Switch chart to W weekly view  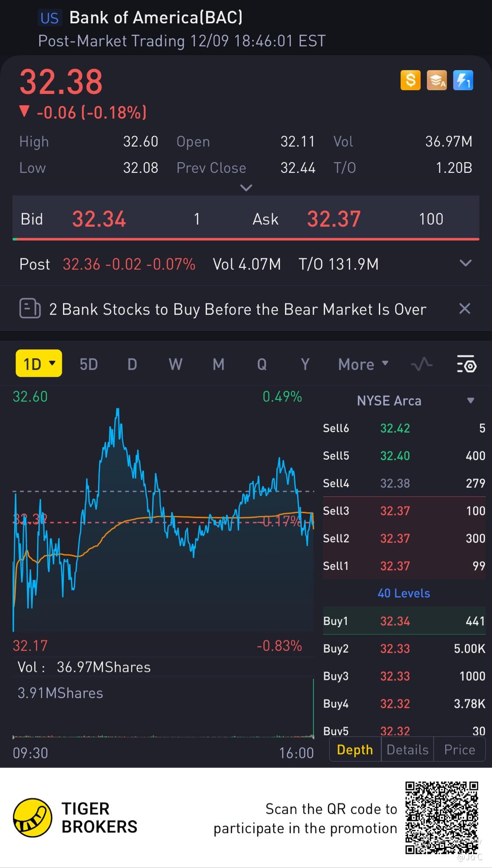[x=175, y=364]
